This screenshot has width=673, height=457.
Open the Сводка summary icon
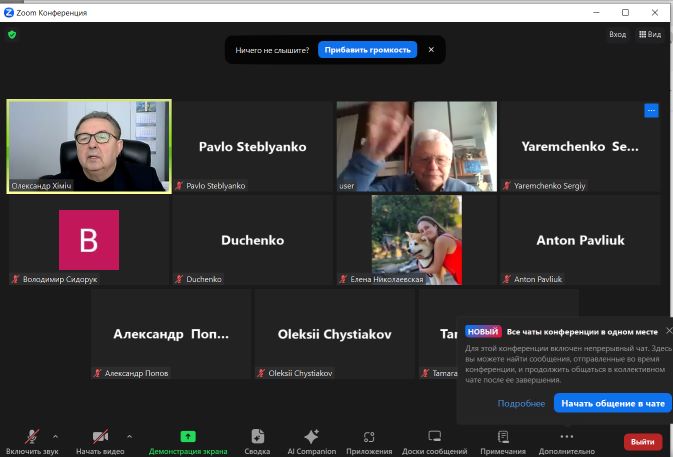(x=257, y=437)
